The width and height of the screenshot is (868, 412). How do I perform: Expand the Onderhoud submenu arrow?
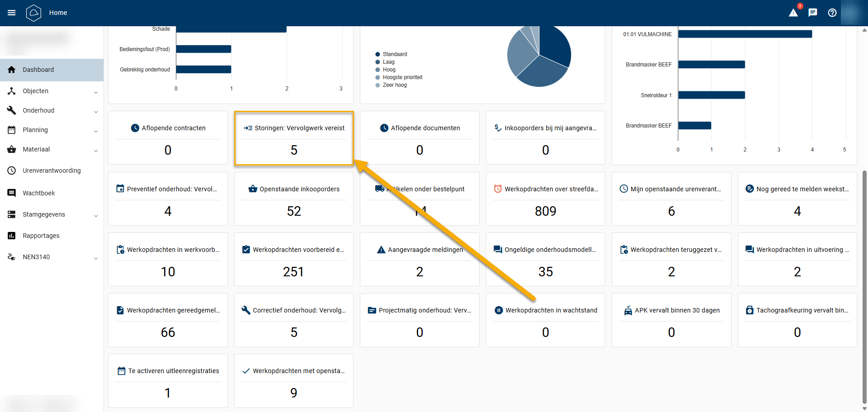(x=96, y=112)
